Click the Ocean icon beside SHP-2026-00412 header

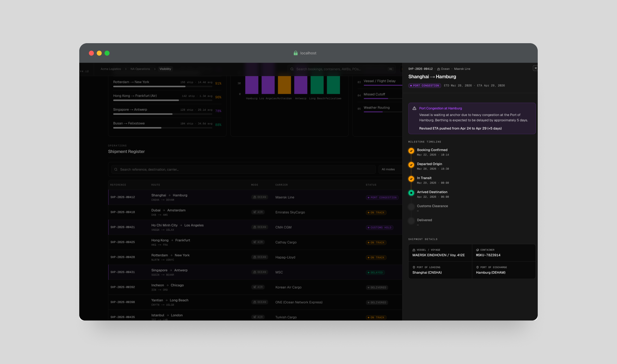[439, 69]
